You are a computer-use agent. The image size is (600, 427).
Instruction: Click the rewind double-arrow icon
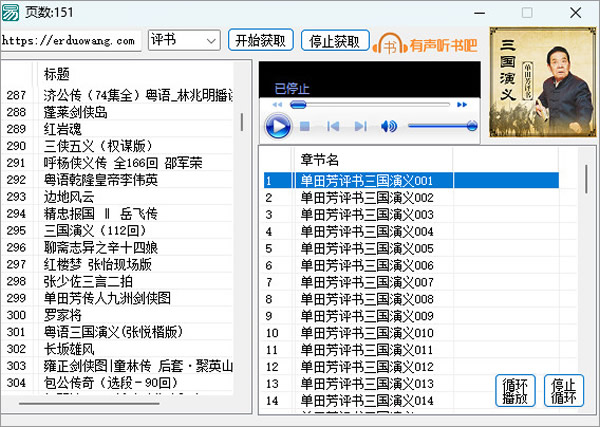point(278,104)
